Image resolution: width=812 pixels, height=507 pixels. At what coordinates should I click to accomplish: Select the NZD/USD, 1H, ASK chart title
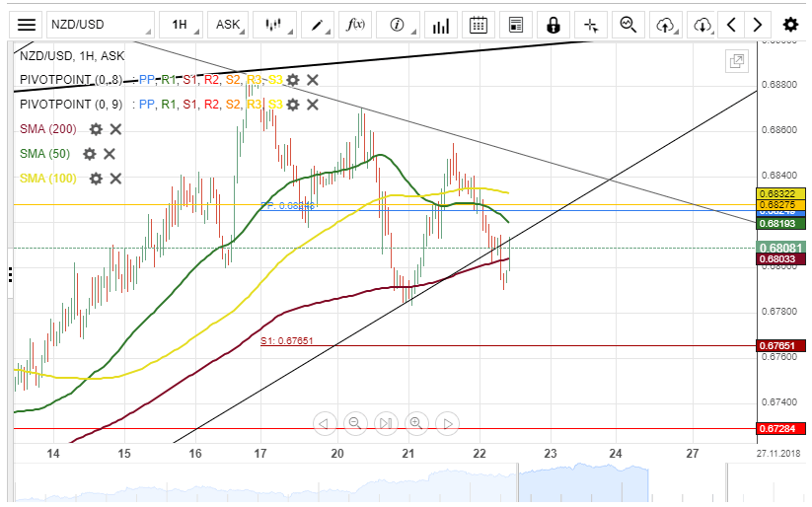[72, 56]
